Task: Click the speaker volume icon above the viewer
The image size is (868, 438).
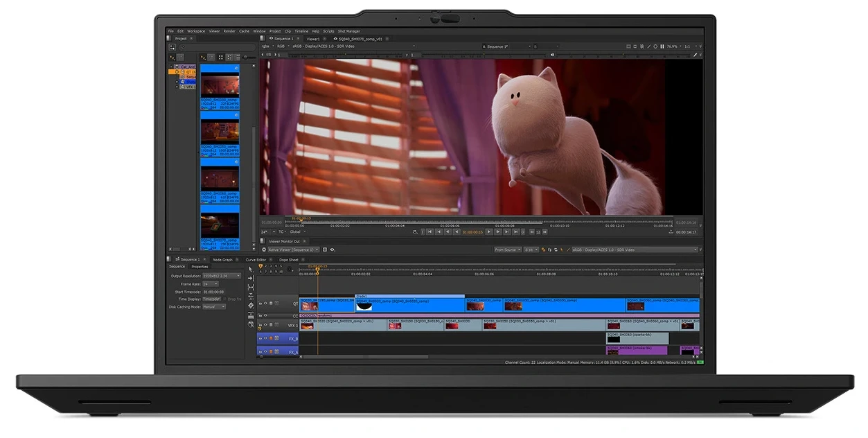Action: (x=552, y=55)
